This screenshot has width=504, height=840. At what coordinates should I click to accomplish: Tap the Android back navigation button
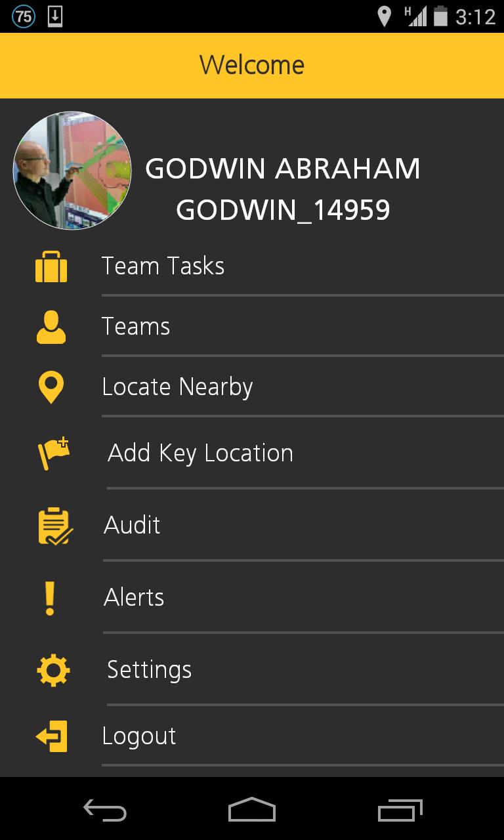[104, 810]
